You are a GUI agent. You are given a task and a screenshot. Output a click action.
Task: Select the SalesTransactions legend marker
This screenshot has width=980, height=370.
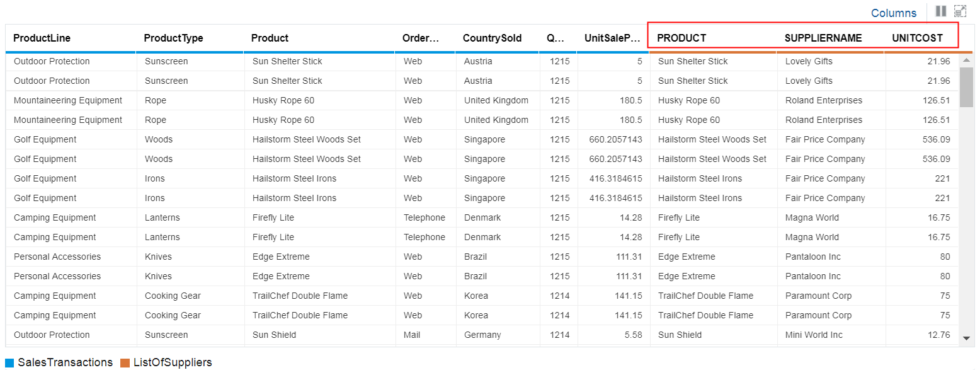click(x=10, y=362)
